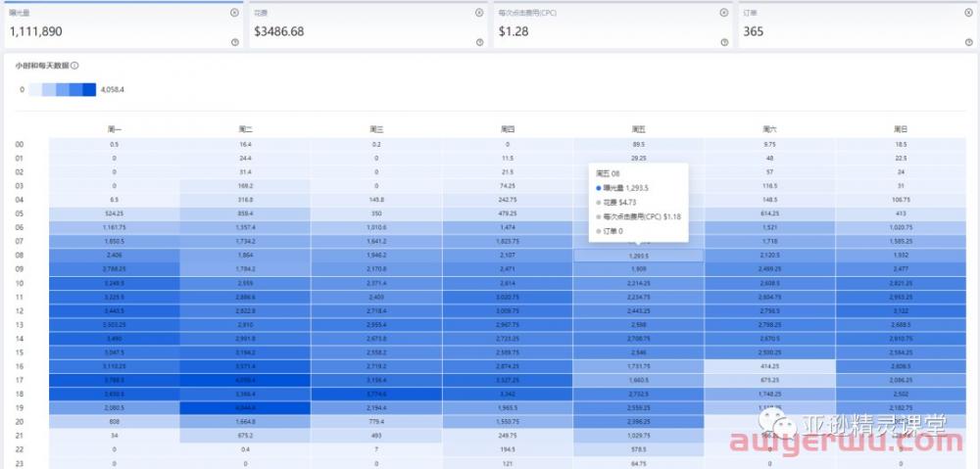Select the 周六 02 cell 57

coord(769,172)
